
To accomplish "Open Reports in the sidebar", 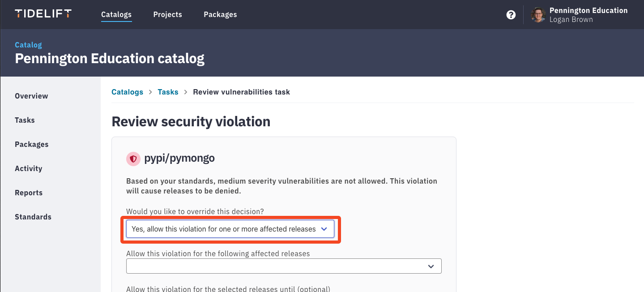I will 29,193.
